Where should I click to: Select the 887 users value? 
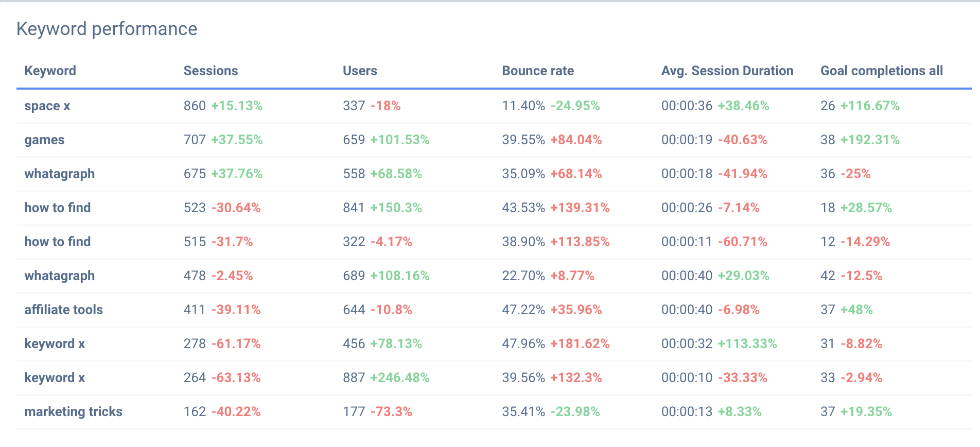[x=354, y=377]
